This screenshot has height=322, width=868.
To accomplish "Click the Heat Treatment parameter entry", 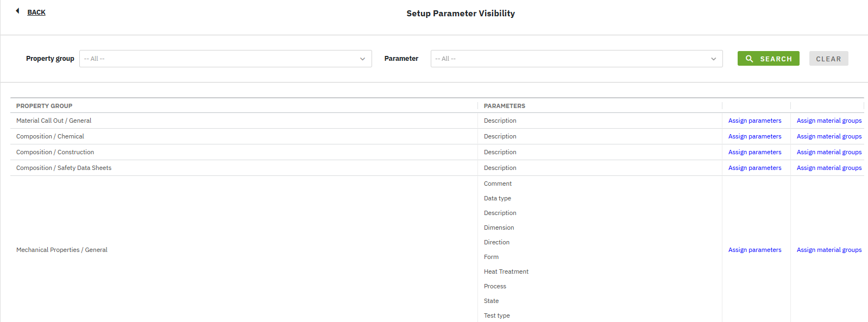I will tap(506, 272).
